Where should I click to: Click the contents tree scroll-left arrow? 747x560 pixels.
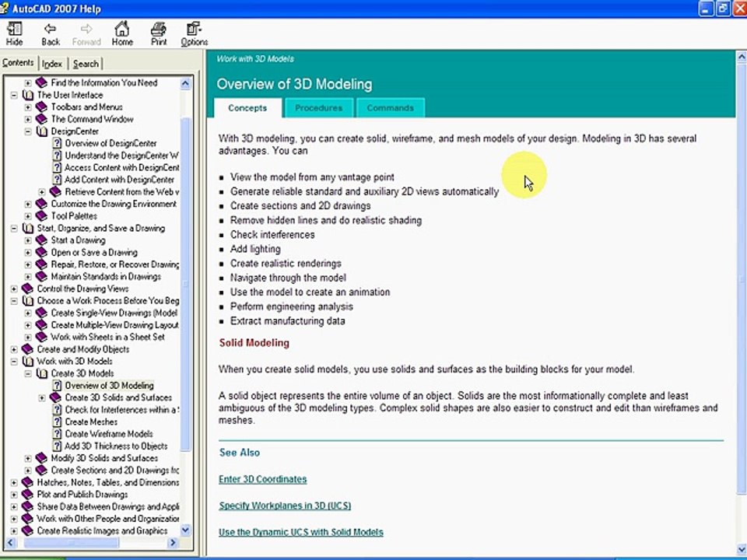coord(11,542)
